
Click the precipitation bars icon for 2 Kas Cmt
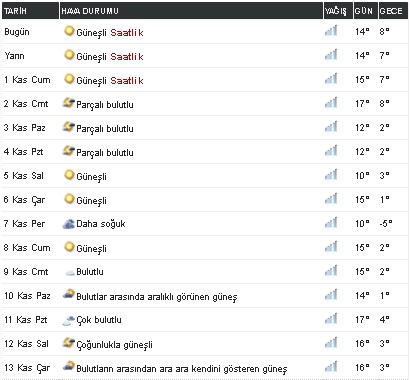331,103
